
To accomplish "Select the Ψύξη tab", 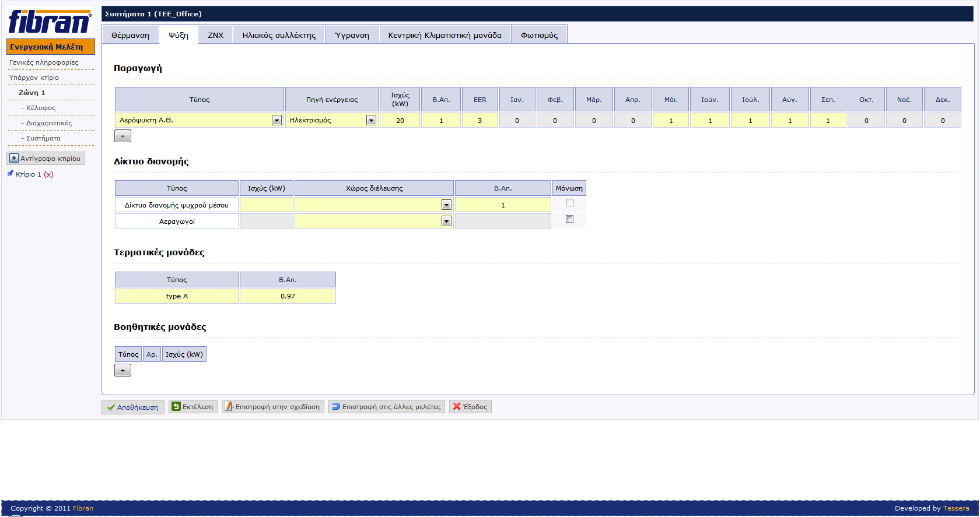I will [x=178, y=35].
